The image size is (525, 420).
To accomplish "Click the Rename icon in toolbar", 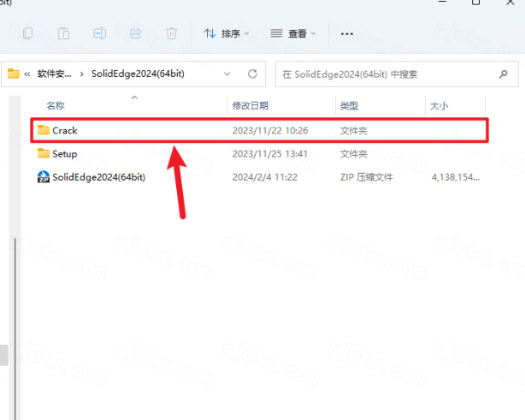I will (99, 33).
